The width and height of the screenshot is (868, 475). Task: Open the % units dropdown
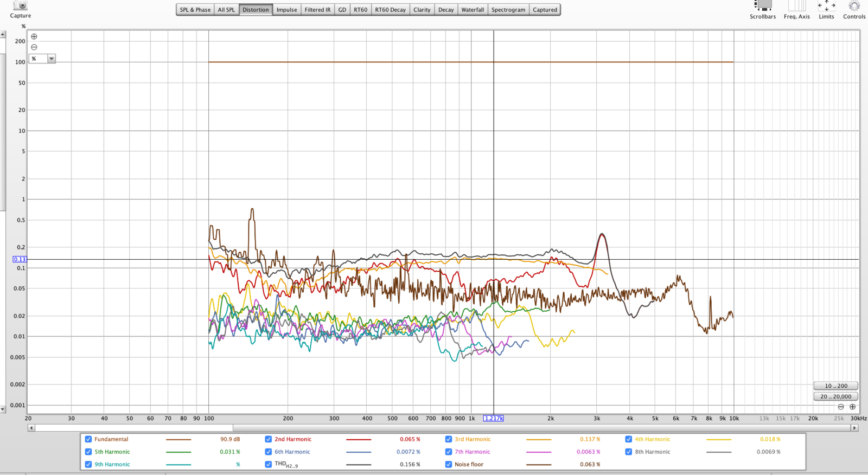pos(42,59)
